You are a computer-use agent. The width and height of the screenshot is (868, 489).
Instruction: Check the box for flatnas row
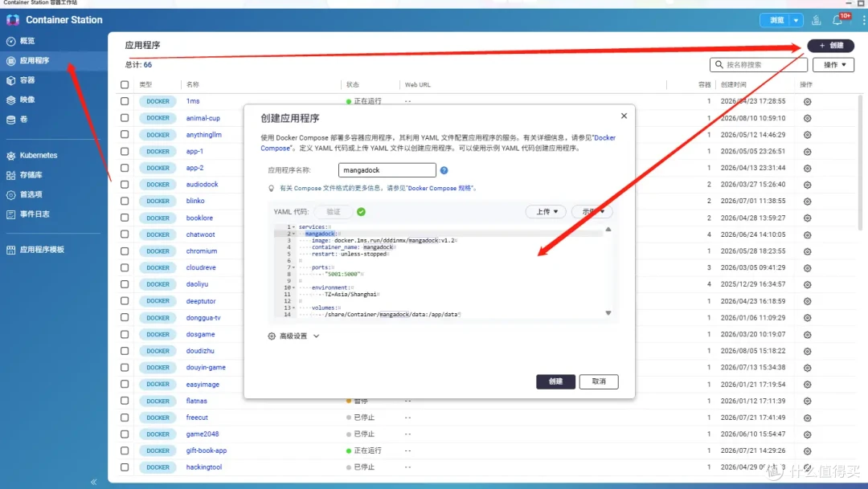125,401
